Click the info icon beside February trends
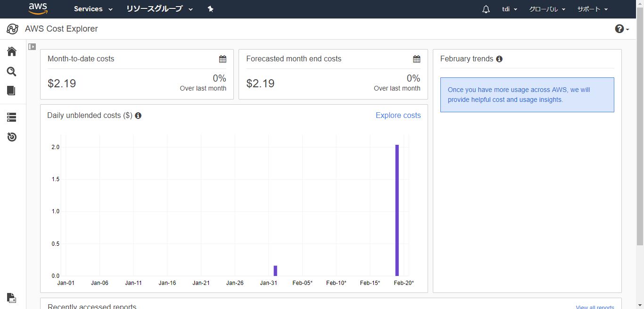 (499, 59)
